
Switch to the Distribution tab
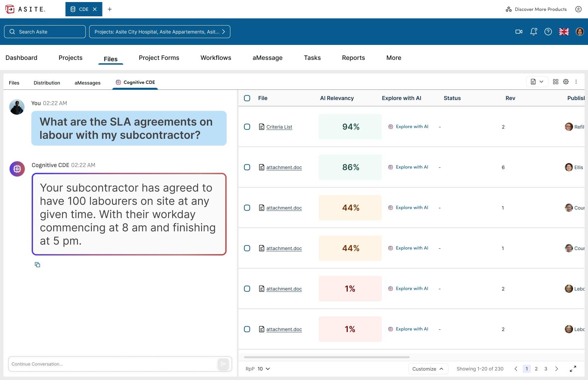pyautogui.click(x=47, y=83)
